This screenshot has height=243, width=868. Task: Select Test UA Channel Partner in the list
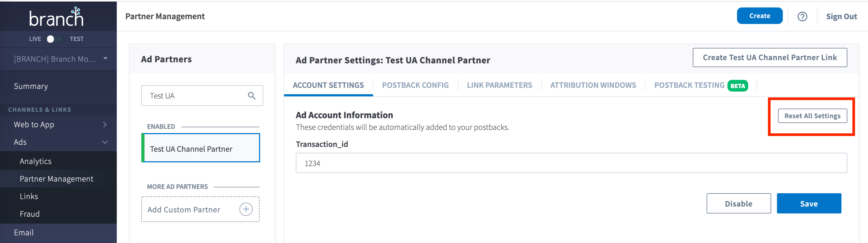point(201,148)
